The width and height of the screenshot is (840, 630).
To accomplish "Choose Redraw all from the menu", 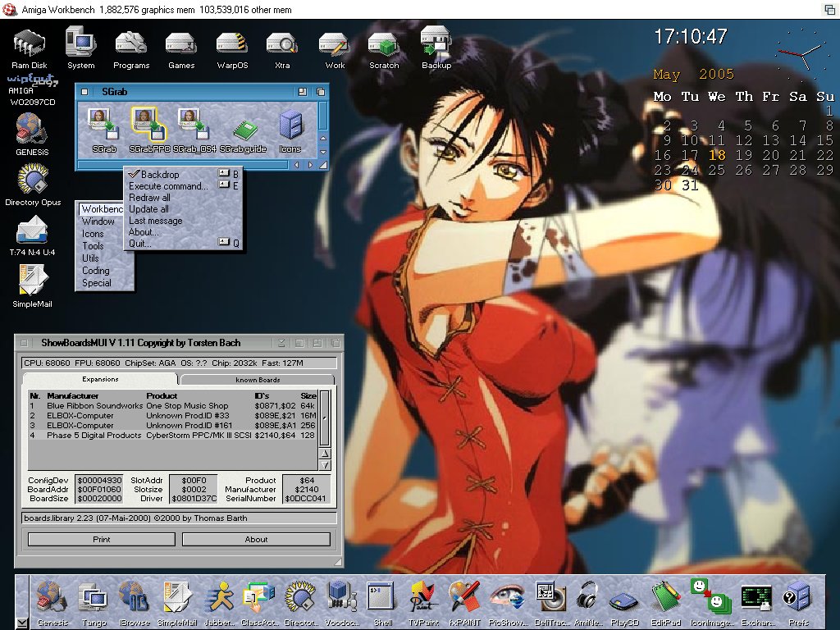I will point(183,198).
